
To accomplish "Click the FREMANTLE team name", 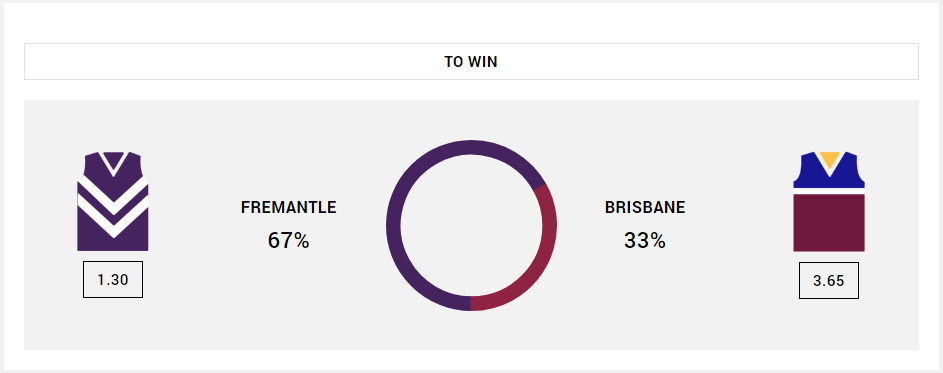I will point(289,208).
